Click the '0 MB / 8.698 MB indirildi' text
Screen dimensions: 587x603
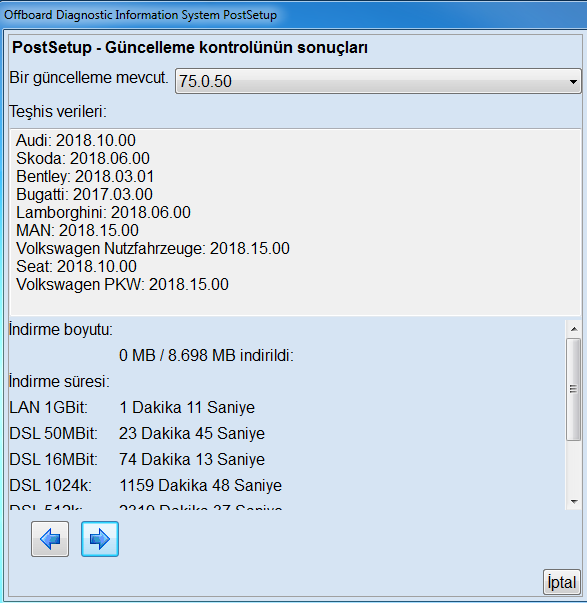point(206,355)
